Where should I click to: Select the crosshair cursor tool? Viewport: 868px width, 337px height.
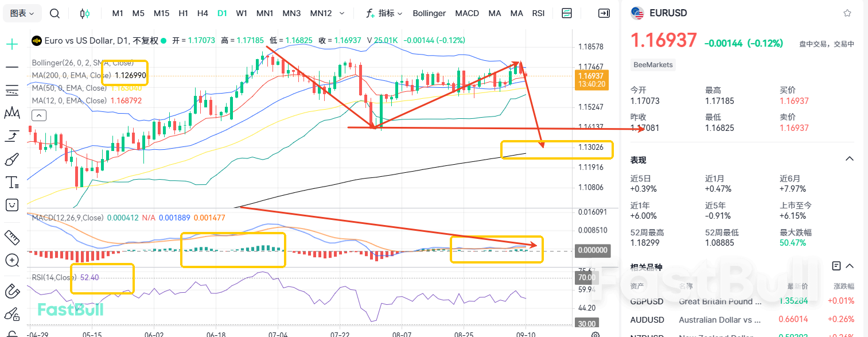(12, 44)
